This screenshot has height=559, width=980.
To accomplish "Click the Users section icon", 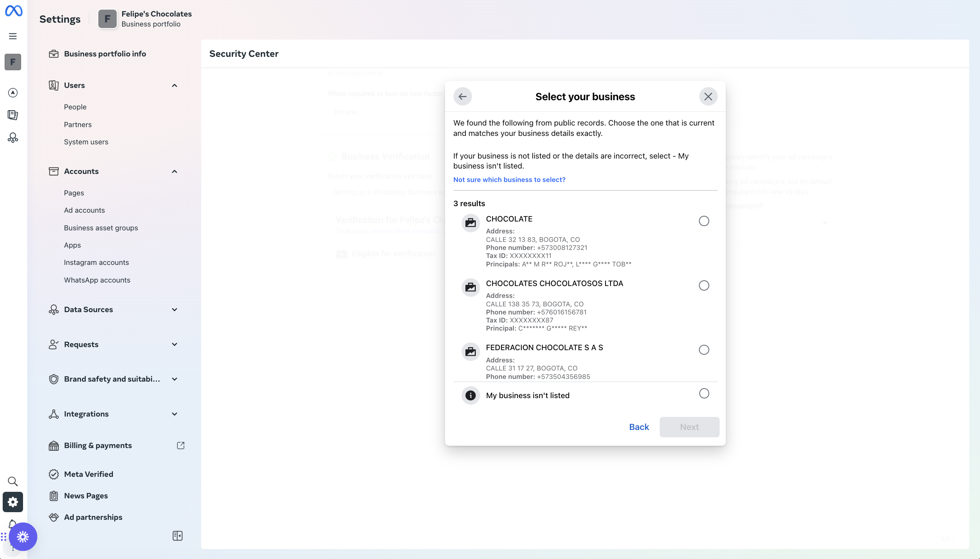I will (x=54, y=85).
